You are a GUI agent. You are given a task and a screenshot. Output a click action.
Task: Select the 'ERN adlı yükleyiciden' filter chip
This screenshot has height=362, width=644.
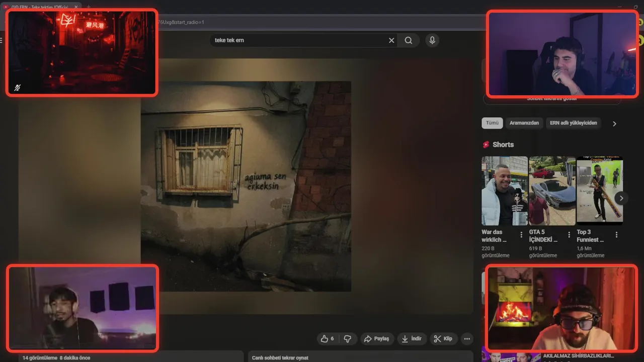pos(574,123)
